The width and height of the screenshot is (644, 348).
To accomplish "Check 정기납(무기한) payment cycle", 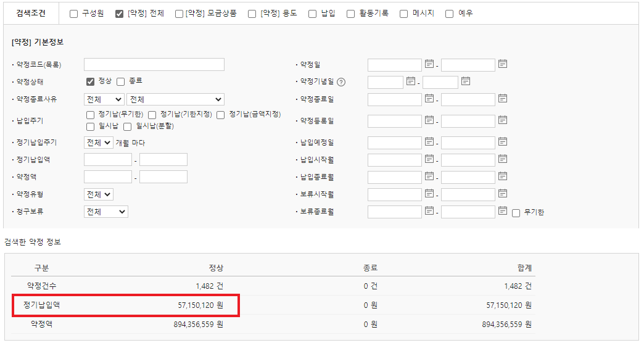I will click(x=90, y=115).
